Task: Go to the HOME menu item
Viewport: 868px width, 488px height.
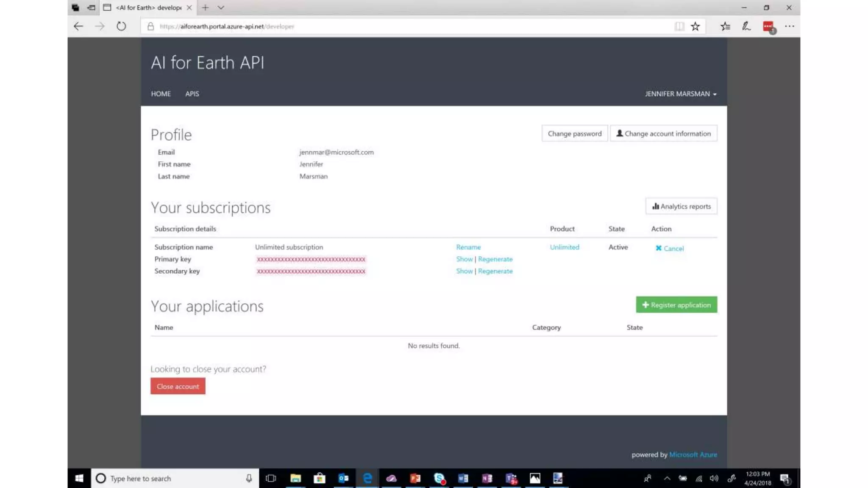Action: tap(161, 94)
